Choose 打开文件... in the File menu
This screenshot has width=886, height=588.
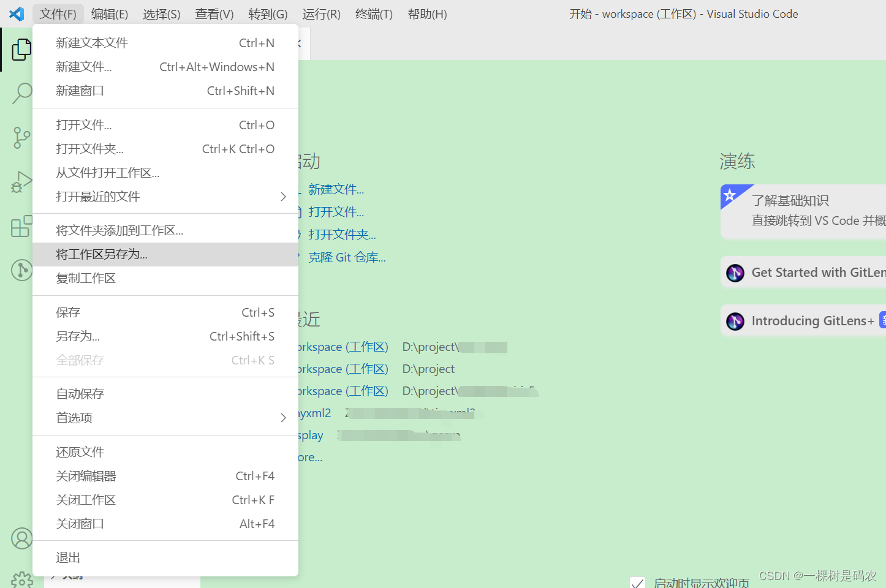coord(165,125)
